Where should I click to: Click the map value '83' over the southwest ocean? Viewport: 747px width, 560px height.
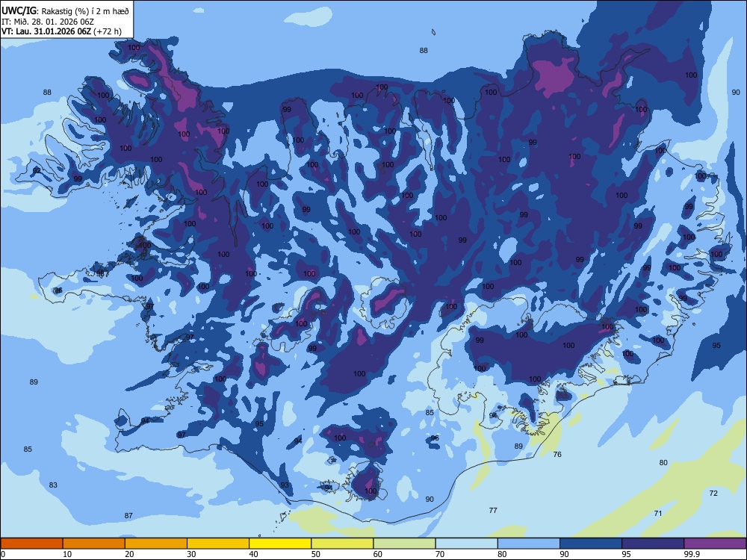(53, 485)
